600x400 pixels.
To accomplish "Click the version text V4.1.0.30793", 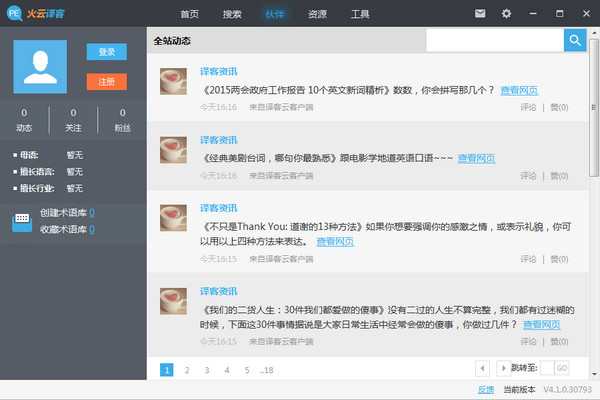I will (568, 390).
